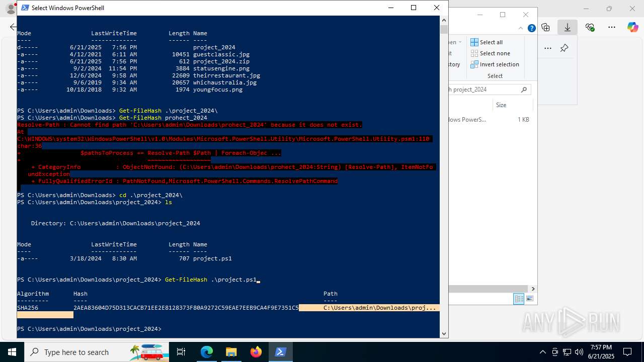Click theirrestaurant.jpg in directory listing
This screenshot has height=362, width=644.
(226, 75)
